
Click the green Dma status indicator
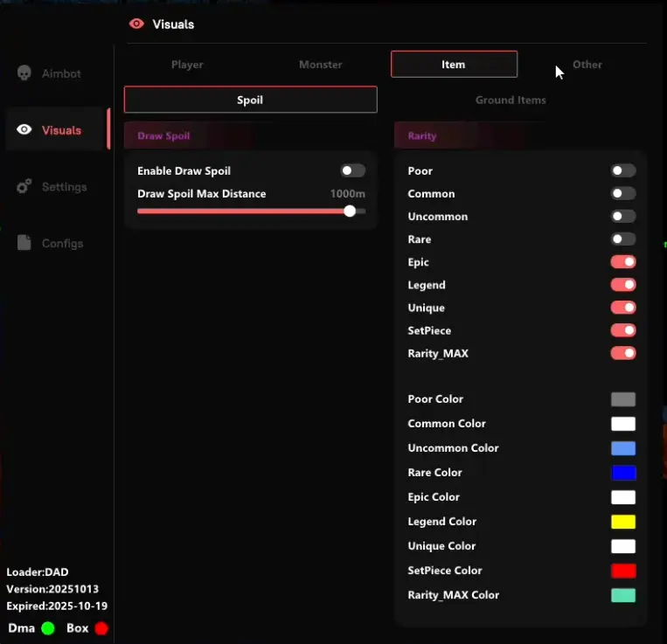[47, 628]
